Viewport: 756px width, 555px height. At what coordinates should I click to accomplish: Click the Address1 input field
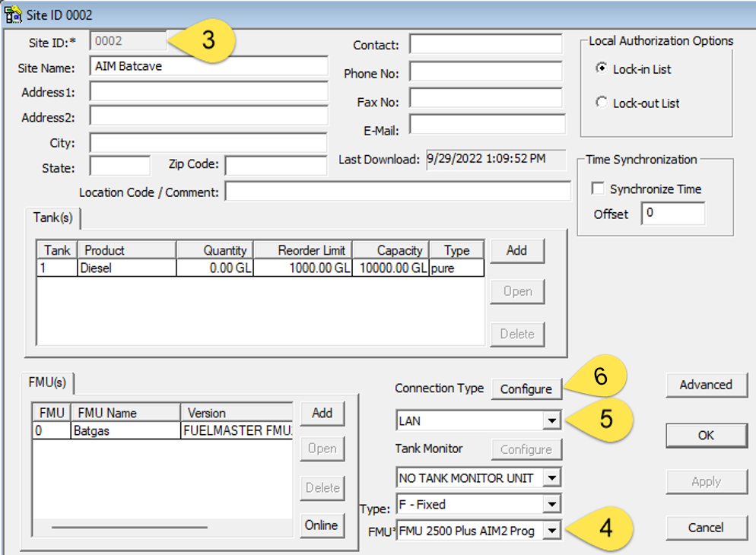click(208, 91)
